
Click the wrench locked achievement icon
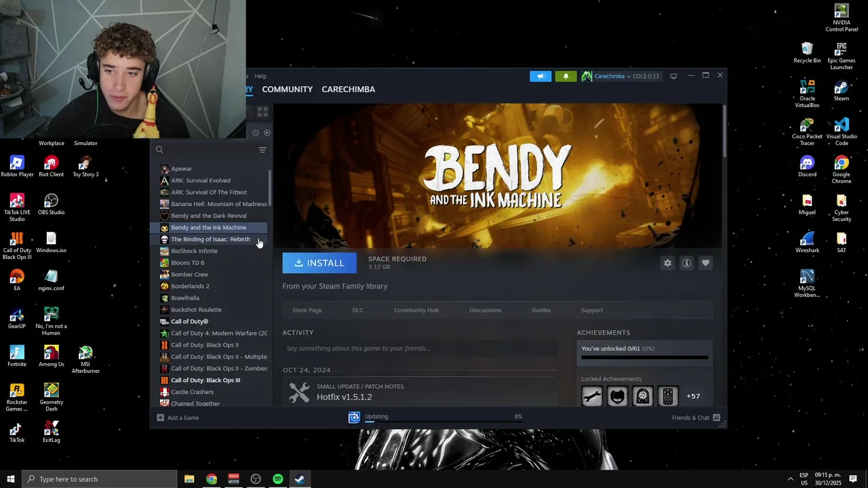pos(592,396)
